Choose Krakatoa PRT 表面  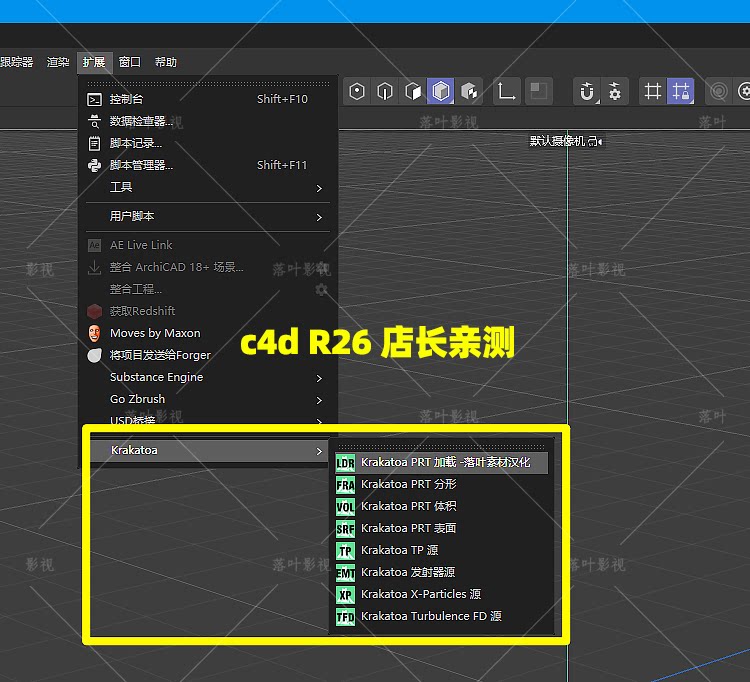[x=441, y=528]
